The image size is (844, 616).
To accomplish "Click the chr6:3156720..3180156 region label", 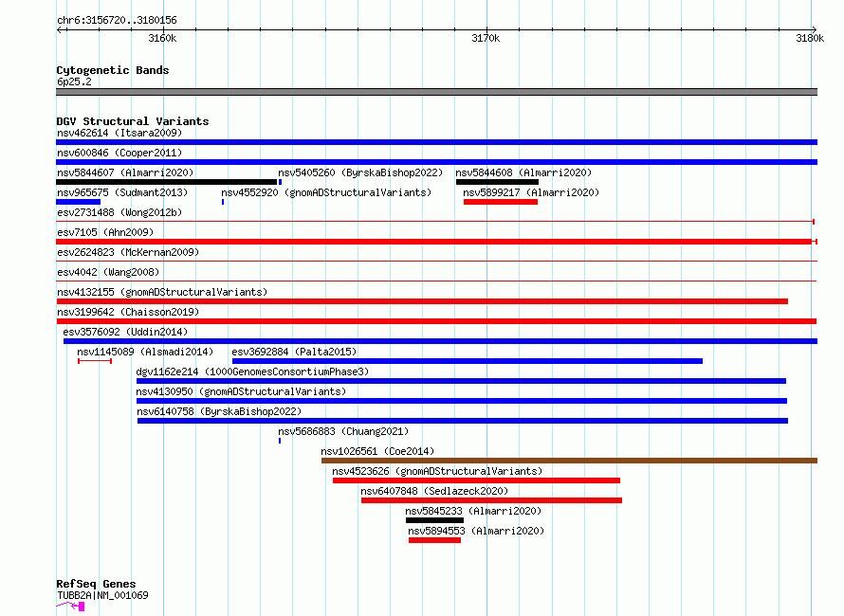I will tap(117, 21).
